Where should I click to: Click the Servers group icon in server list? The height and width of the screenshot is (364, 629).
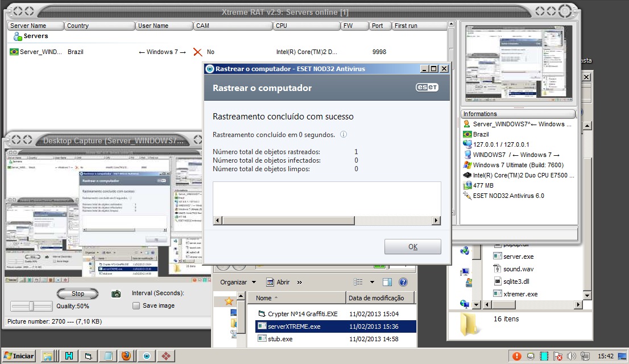tap(18, 36)
